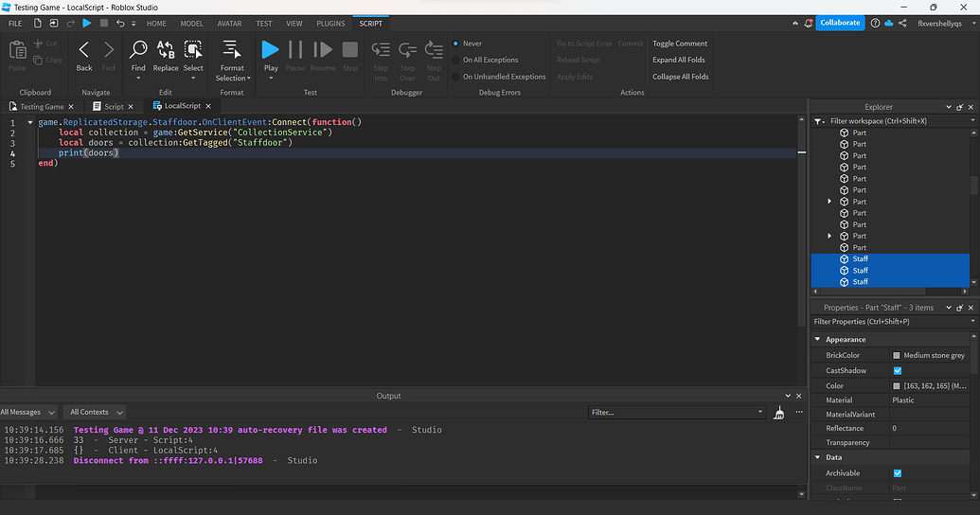
Task: Click the Select tool icon
Action: coord(193,49)
